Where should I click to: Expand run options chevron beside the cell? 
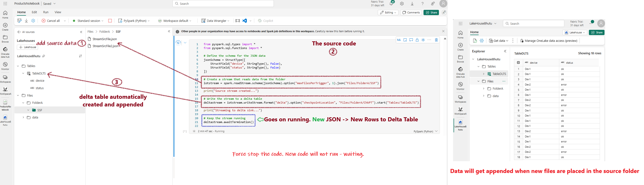point(185,43)
